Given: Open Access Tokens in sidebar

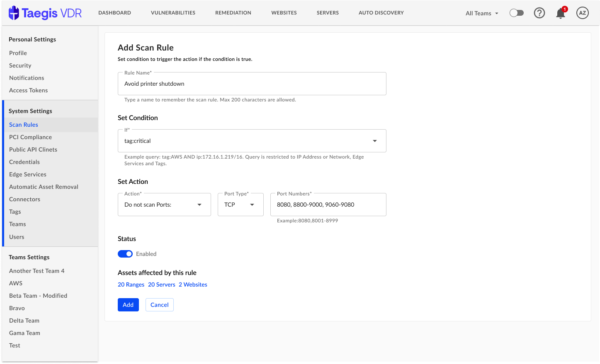Looking at the screenshot, I should click(x=28, y=90).
